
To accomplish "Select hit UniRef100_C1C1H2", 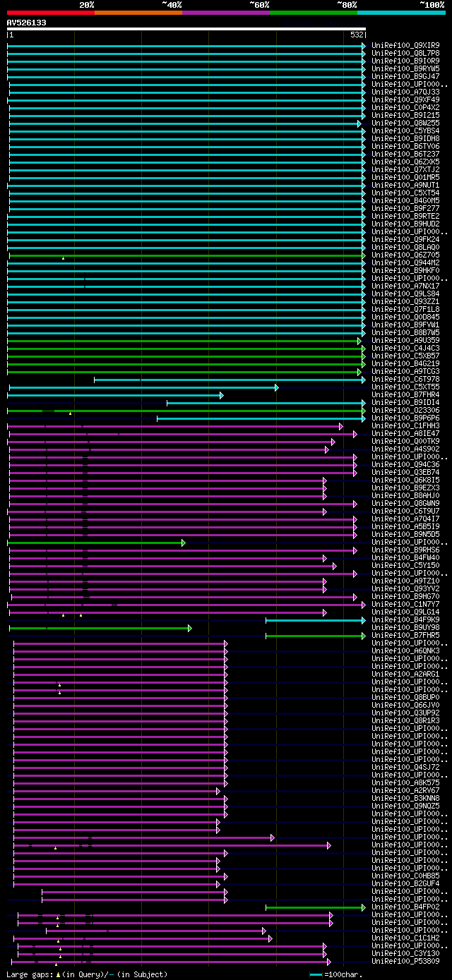I will point(405,938).
